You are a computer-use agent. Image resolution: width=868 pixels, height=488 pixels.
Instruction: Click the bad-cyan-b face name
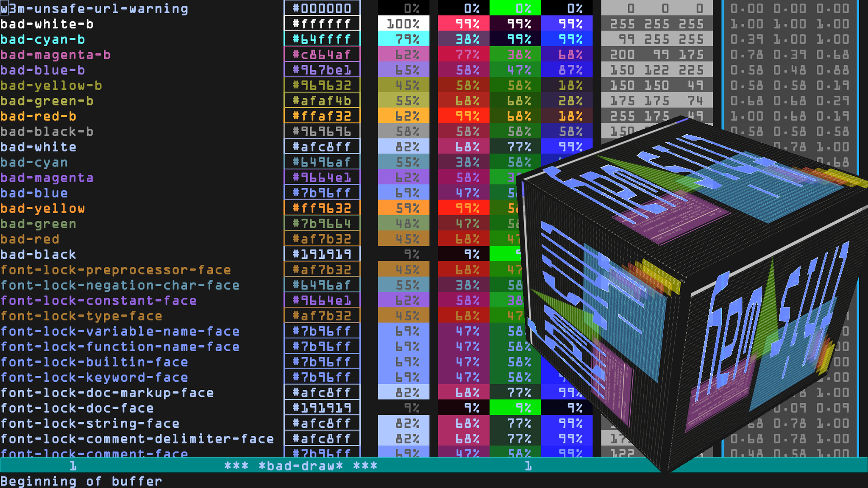pyautogui.click(x=42, y=39)
